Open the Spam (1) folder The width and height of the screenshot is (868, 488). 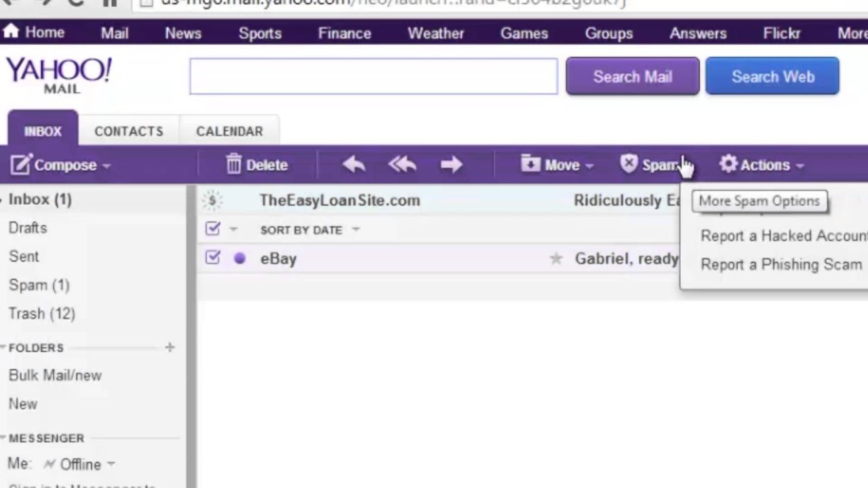pos(39,285)
